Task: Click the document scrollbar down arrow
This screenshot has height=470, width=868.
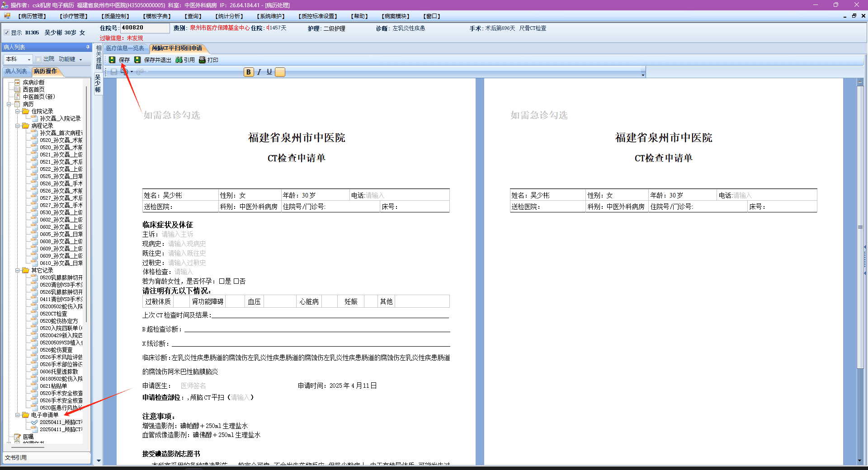Action: 860,461
